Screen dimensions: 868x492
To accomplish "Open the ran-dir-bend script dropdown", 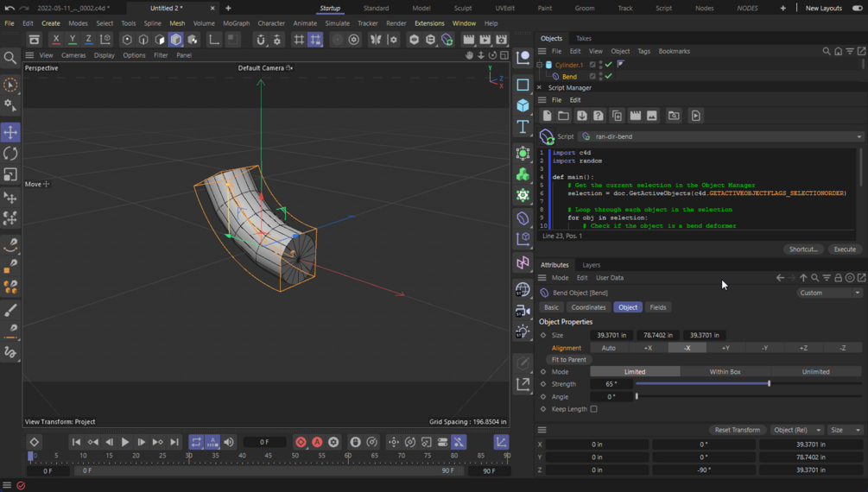I will (x=721, y=136).
